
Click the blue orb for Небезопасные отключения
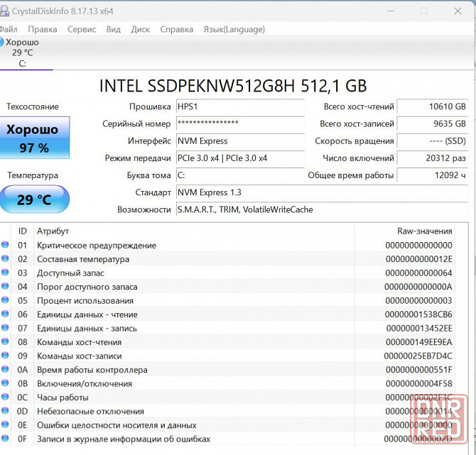(6, 411)
